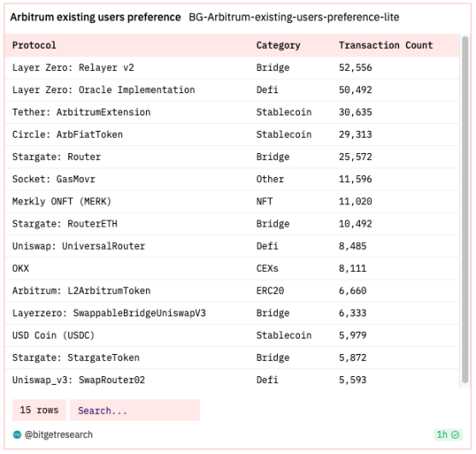Select the Tether: ArbitrumExtension row
Viewport: 476px width, 454px height.
coord(232,112)
